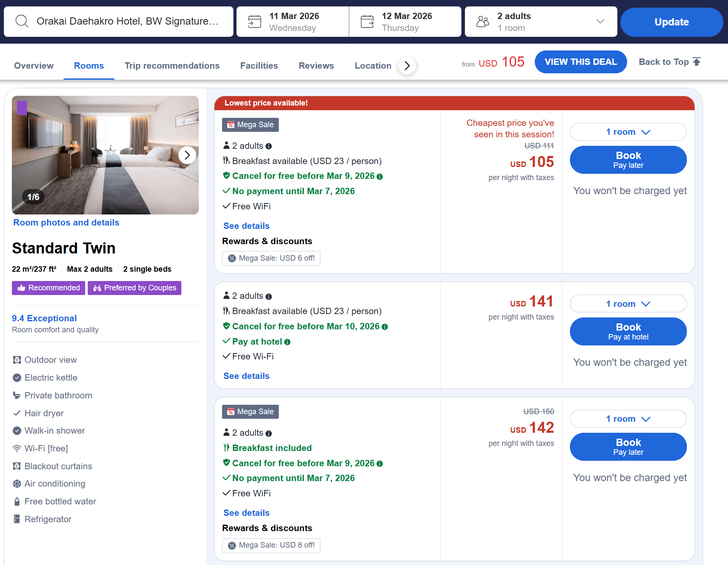Click info icon beside Pay at hotel
This screenshot has height=565, width=728.
[x=287, y=342]
